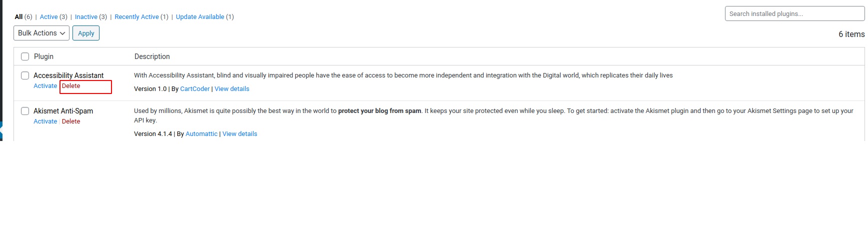The width and height of the screenshot is (868, 230).
Task: Filter plugins by Inactive
Action: (86, 17)
